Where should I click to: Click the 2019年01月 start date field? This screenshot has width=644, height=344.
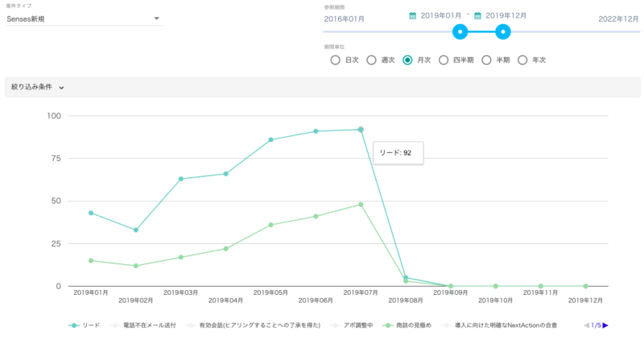coord(440,15)
